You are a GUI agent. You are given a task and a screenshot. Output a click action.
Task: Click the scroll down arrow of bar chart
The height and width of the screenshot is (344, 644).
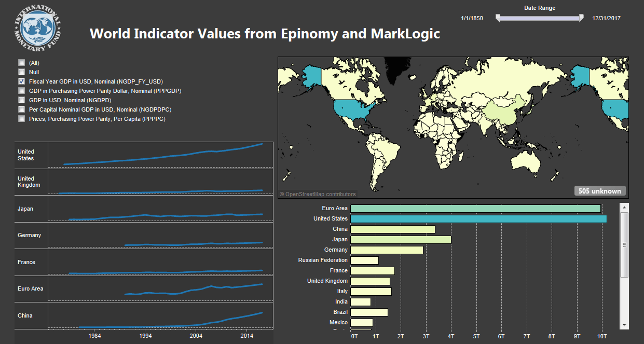624,324
